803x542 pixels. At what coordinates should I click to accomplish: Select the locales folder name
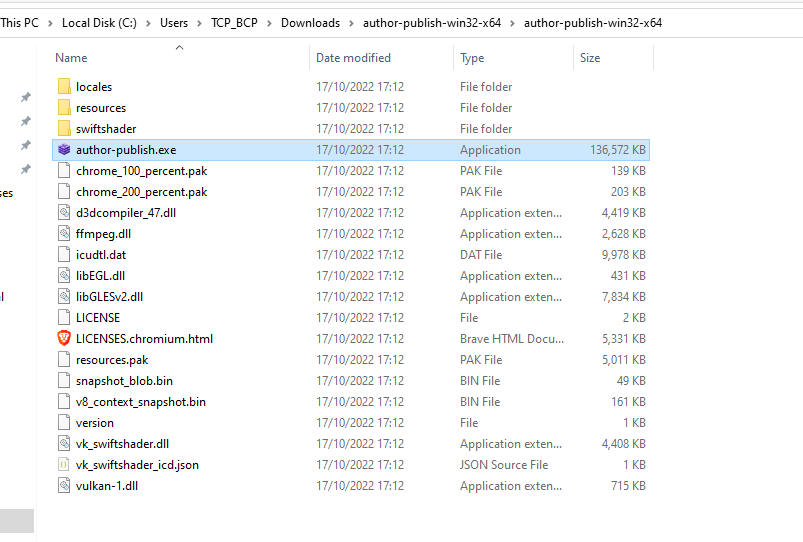(94, 87)
